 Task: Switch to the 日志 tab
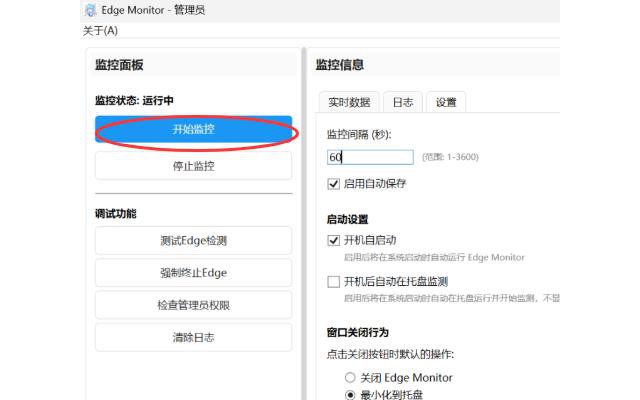pyautogui.click(x=403, y=102)
